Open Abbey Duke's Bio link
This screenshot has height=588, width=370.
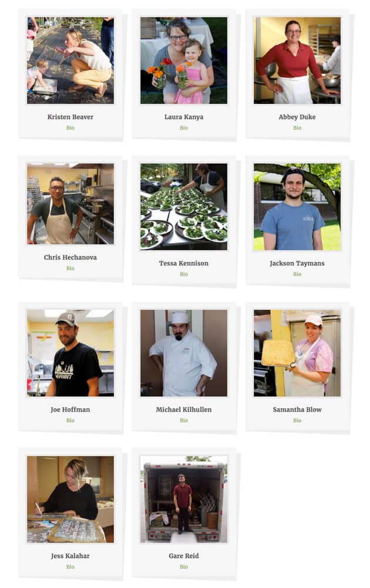(297, 128)
